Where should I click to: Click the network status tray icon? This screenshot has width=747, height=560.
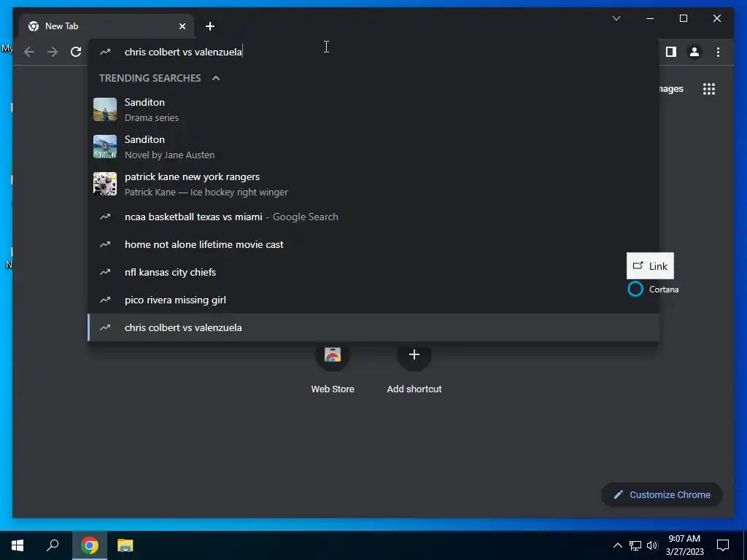635,545
